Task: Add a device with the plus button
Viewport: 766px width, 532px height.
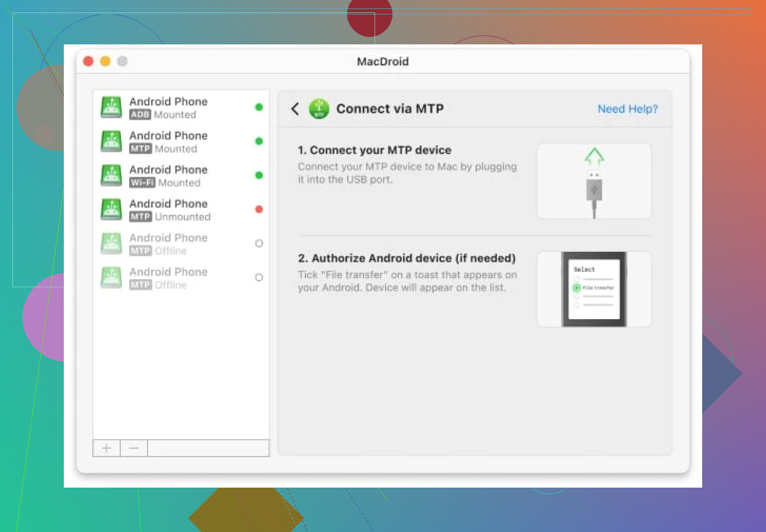Action: [x=107, y=448]
